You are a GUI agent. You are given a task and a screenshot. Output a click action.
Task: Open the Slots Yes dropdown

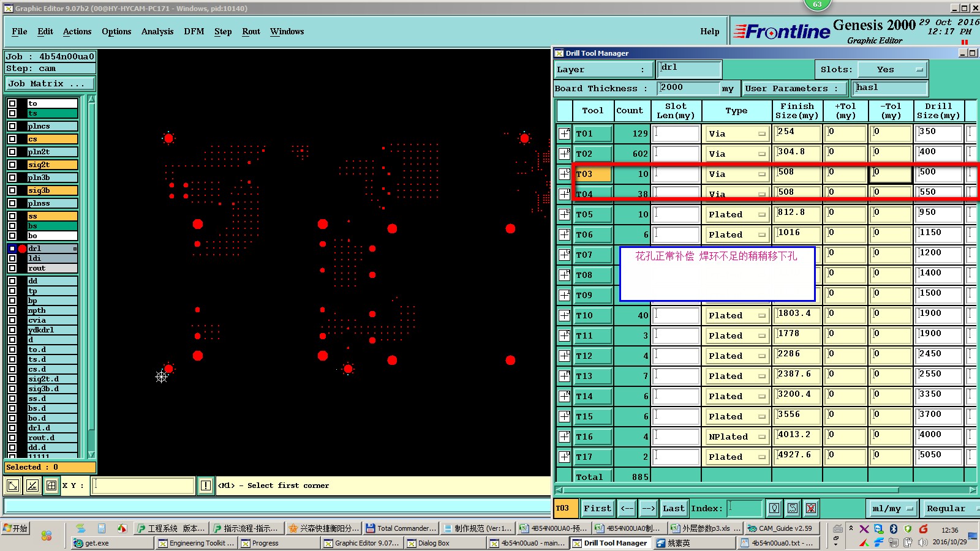(x=893, y=70)
